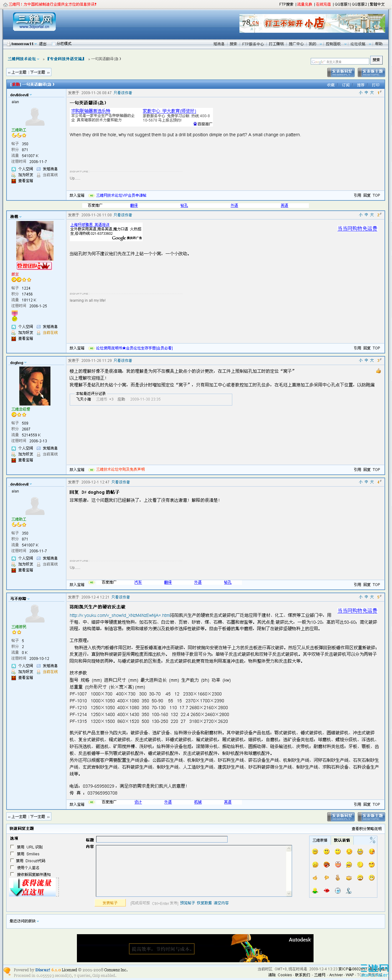Insert the telephone emoticon
Viewport: 392px width, 980px height.
(349, 891)
